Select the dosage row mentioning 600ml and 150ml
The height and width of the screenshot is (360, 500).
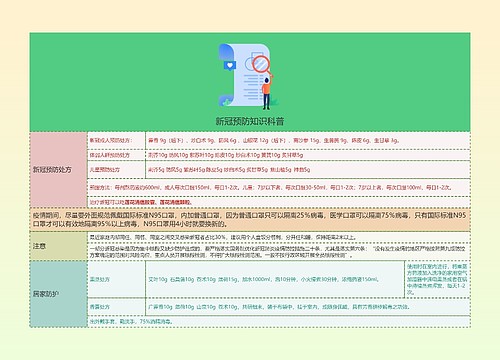click(x=279, y=188)
